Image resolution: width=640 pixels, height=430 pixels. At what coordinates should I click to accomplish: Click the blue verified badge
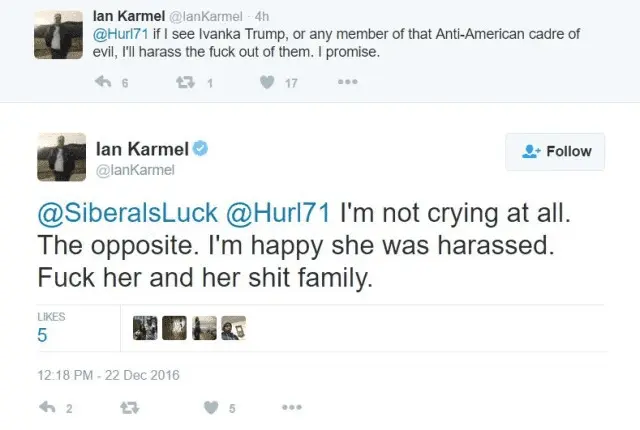click(x=200, y=149)
